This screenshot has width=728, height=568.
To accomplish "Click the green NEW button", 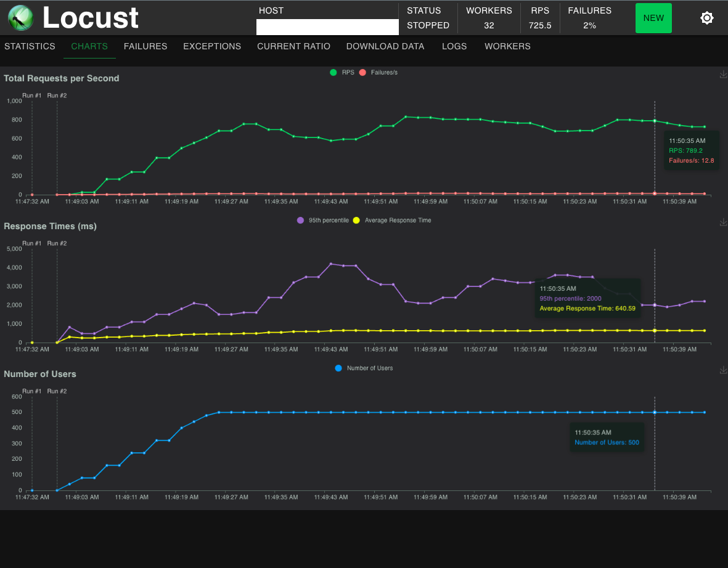I will (653, 18).
